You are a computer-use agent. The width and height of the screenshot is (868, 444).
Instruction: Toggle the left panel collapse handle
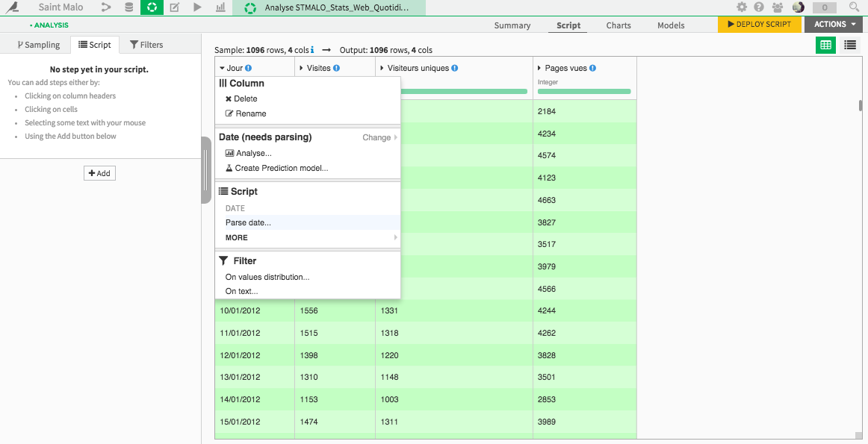[x=205, y=168]
